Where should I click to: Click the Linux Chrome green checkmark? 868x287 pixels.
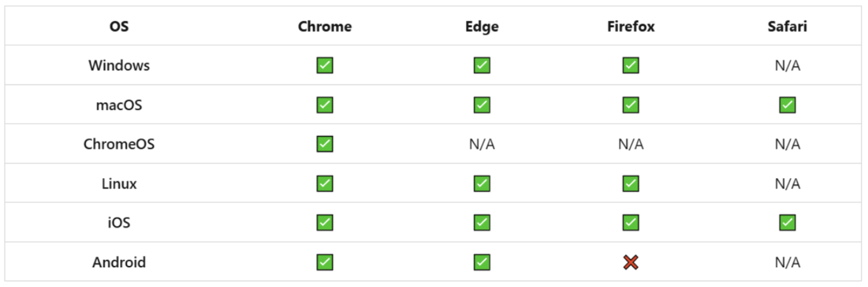[x=325, y=184]
